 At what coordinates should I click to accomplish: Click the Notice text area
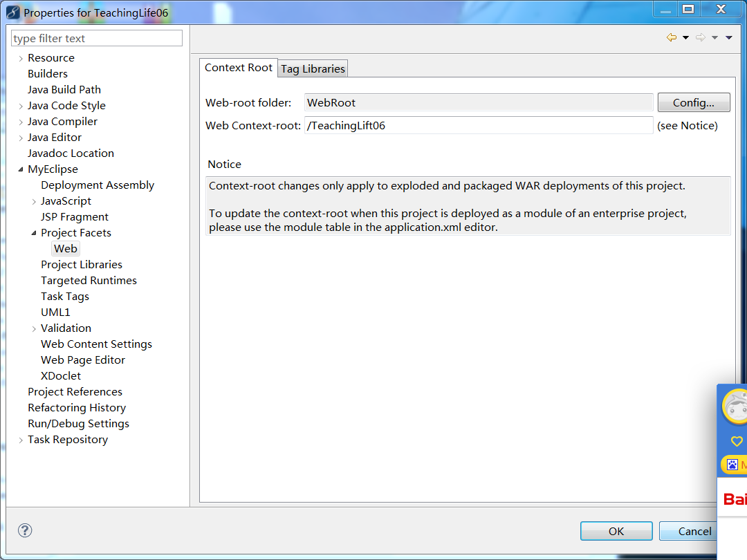[x=468, y=206]
